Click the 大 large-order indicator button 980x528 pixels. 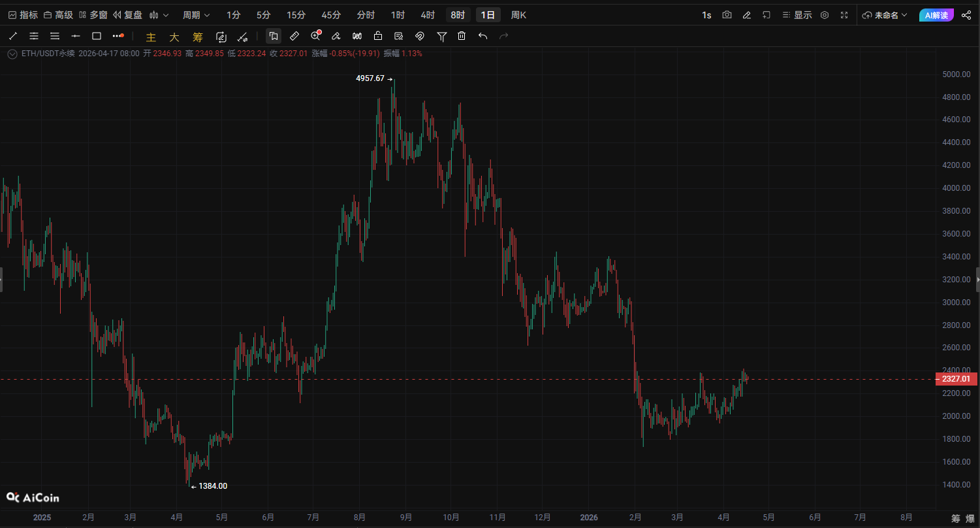(x=174, y=37)
